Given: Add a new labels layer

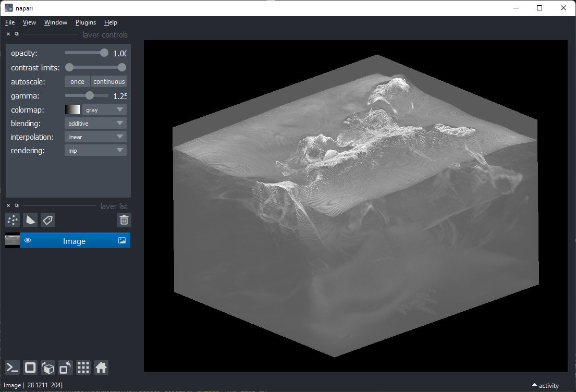Looking at the screenshot, I should tap(48, 220).
